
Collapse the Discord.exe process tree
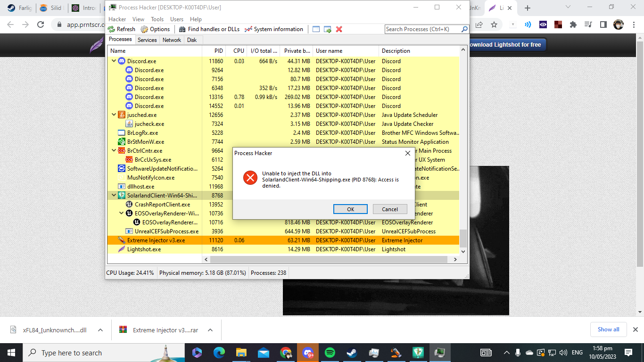point(114,61)
